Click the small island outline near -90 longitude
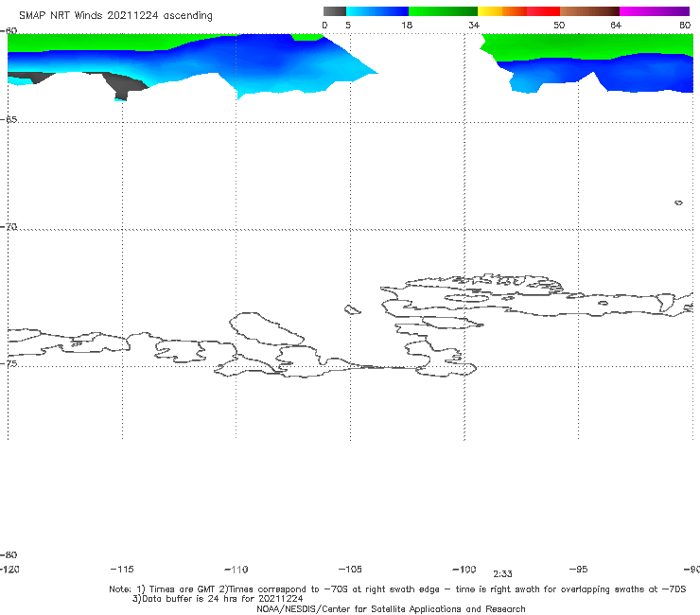 click(x=678, y=202)
